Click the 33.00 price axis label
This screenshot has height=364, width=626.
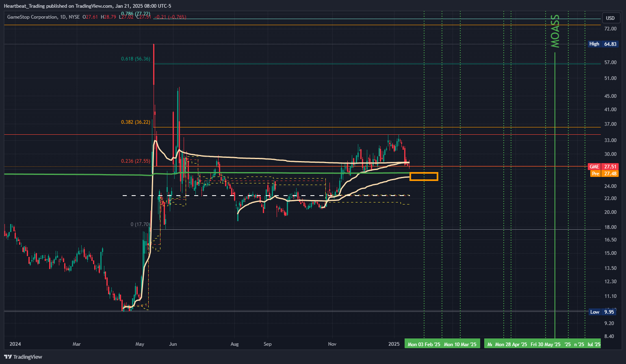(x=610, y=140)
